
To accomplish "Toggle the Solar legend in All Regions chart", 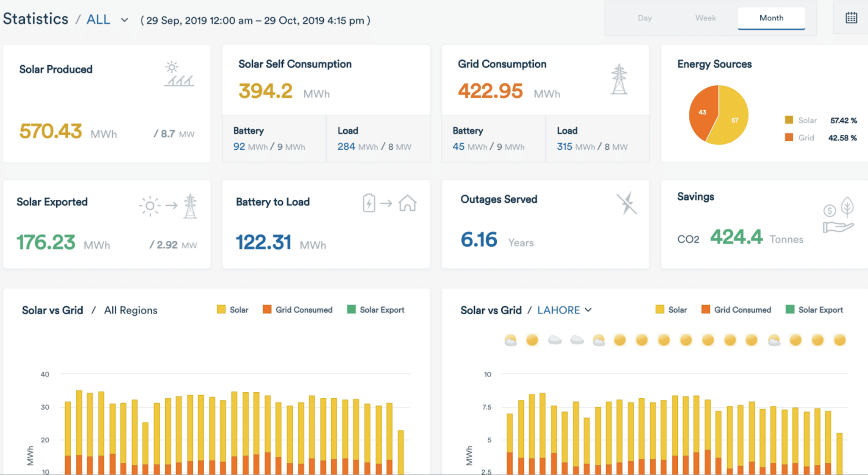I will click(233, 310).
